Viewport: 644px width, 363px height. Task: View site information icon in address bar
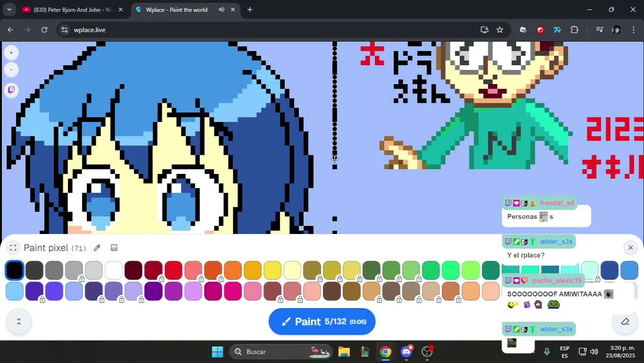tap(65, 30)
